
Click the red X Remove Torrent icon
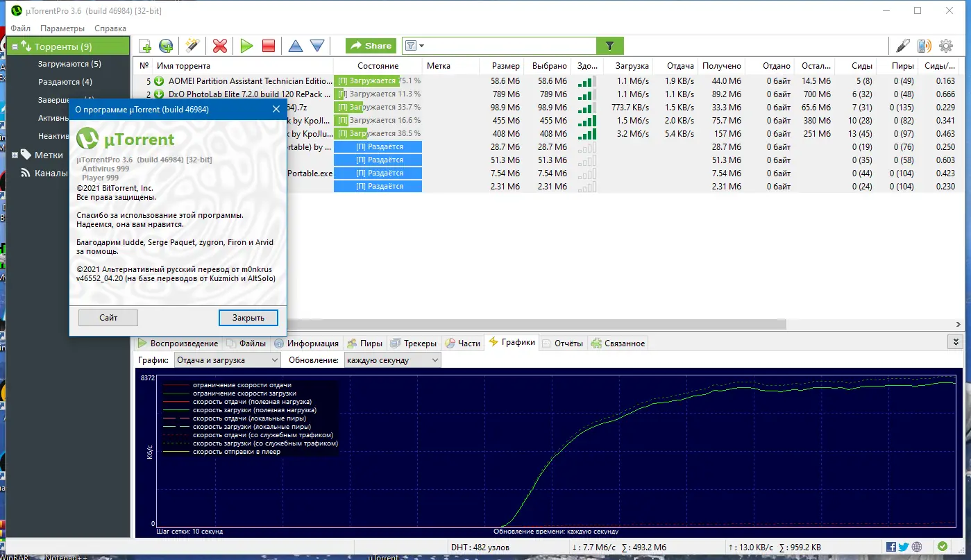(220, 46)
